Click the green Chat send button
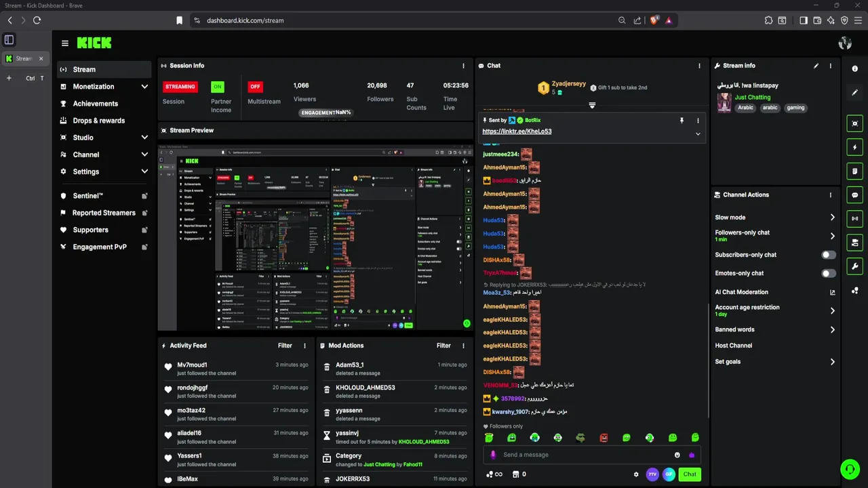Image resolution: width=868 pixels, height=488 pixels. coord(690,474)
